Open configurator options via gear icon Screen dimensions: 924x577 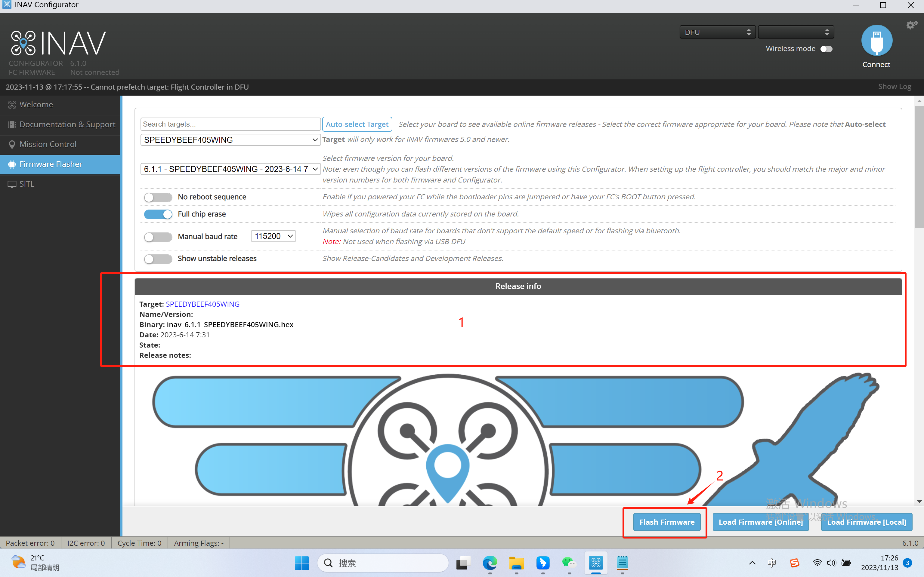[911, 25]
